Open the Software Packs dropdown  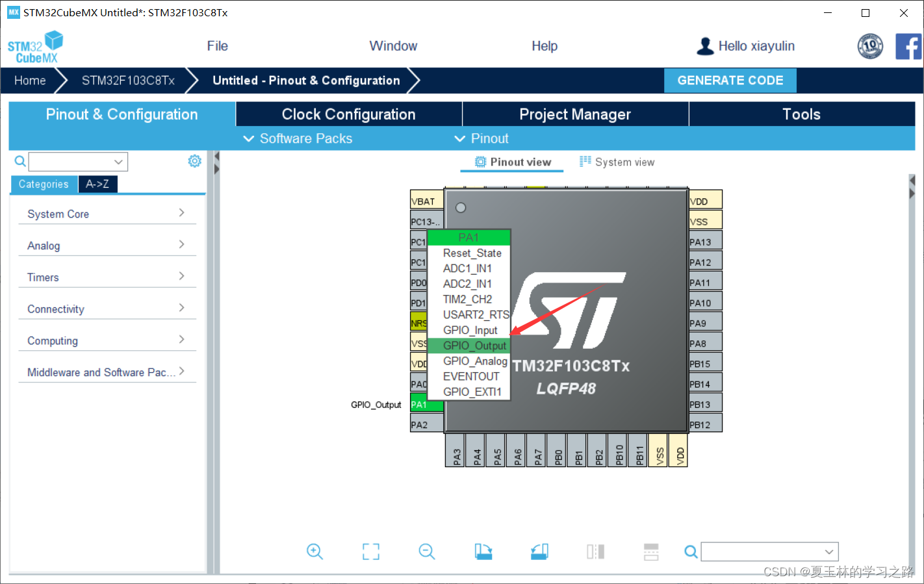point(298,138)
